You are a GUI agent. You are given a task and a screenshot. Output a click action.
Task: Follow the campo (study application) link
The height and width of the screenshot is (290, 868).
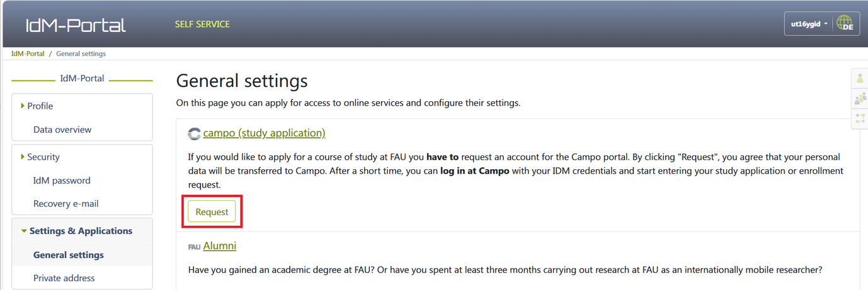(x=264, y=133)
